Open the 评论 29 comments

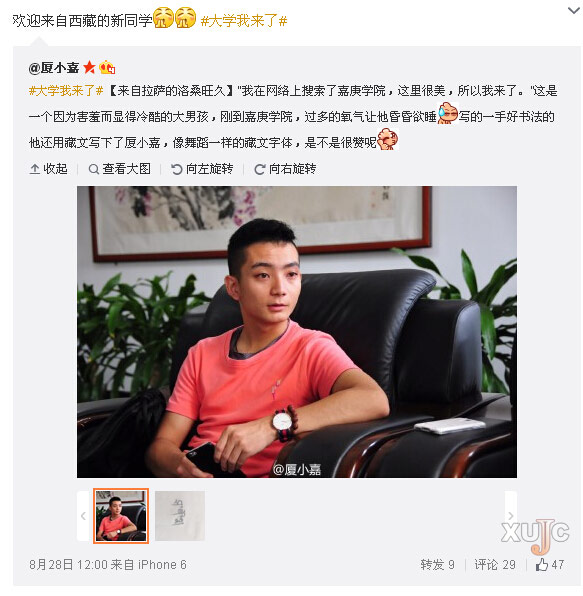pos(495,565)
